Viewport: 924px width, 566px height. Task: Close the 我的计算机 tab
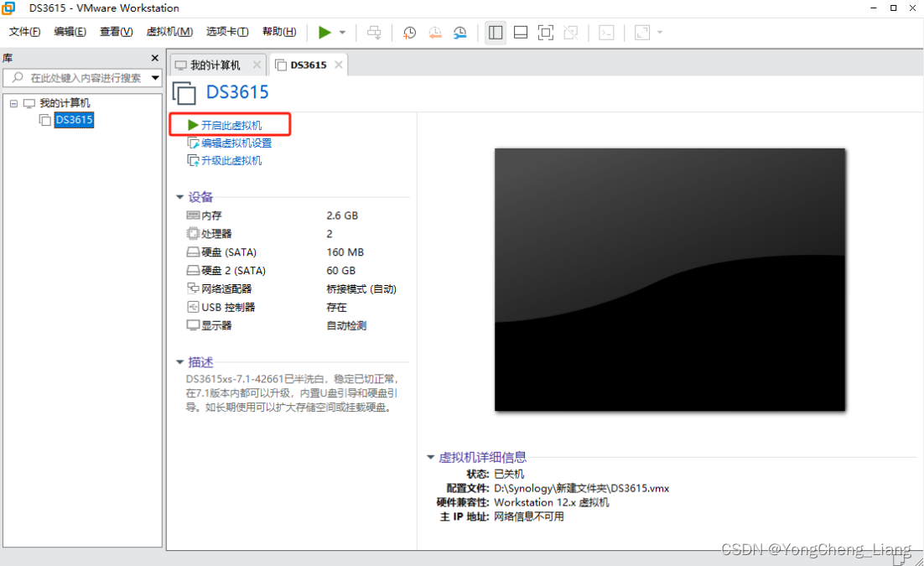pos(257,65)
